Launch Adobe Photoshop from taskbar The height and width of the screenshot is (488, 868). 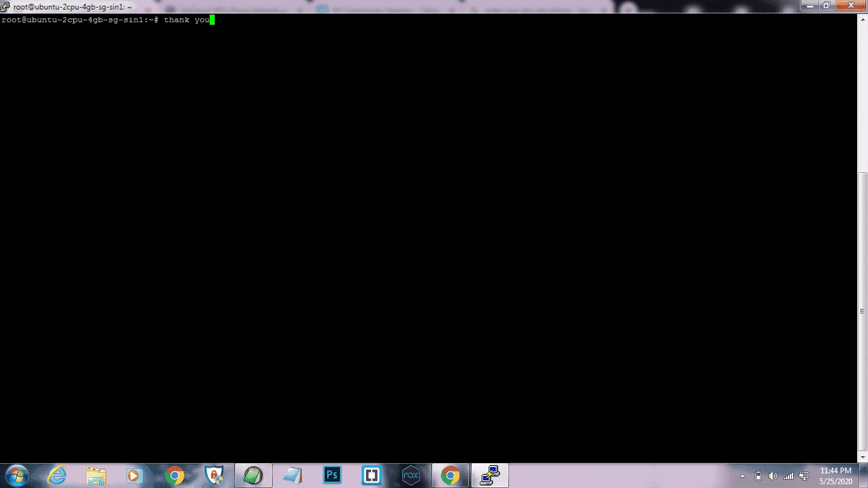click(x=332, y=475)
